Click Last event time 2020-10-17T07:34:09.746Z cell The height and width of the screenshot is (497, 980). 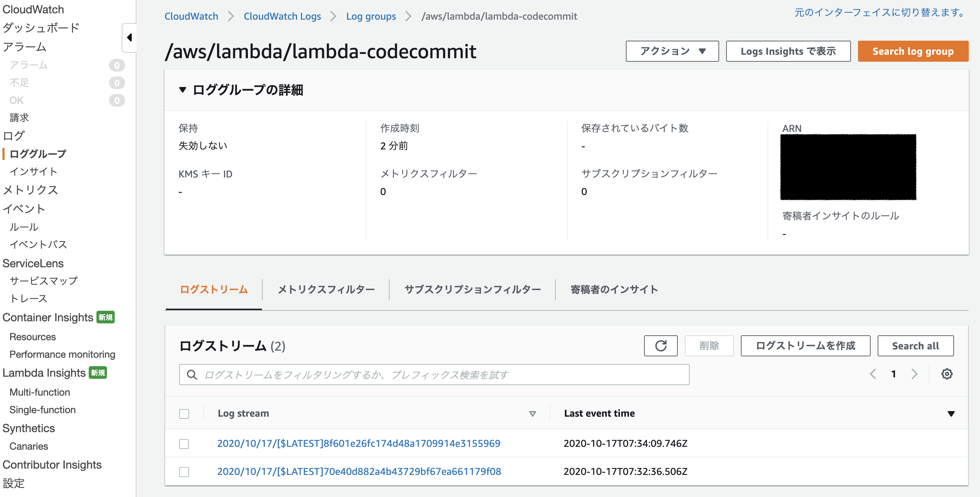click(x=626, y=443)
